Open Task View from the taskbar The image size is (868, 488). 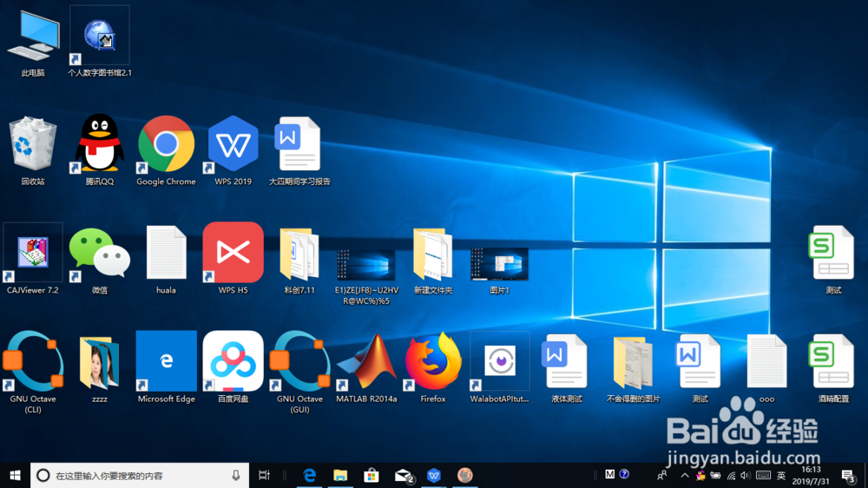[x=264, y=475]
